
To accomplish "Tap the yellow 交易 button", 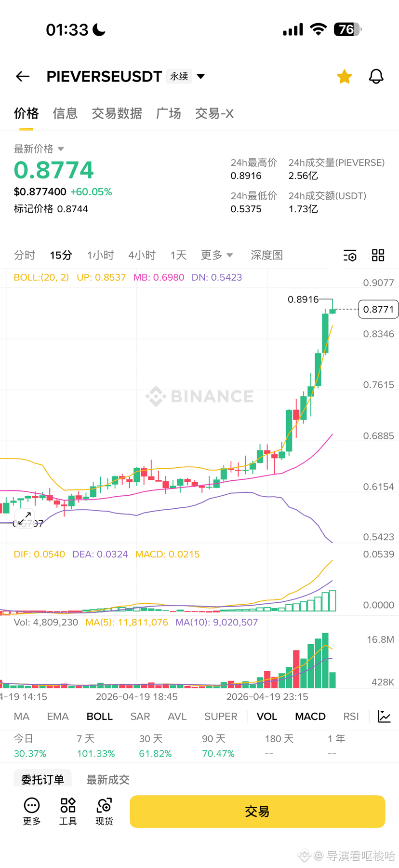I will coord(257,812).
